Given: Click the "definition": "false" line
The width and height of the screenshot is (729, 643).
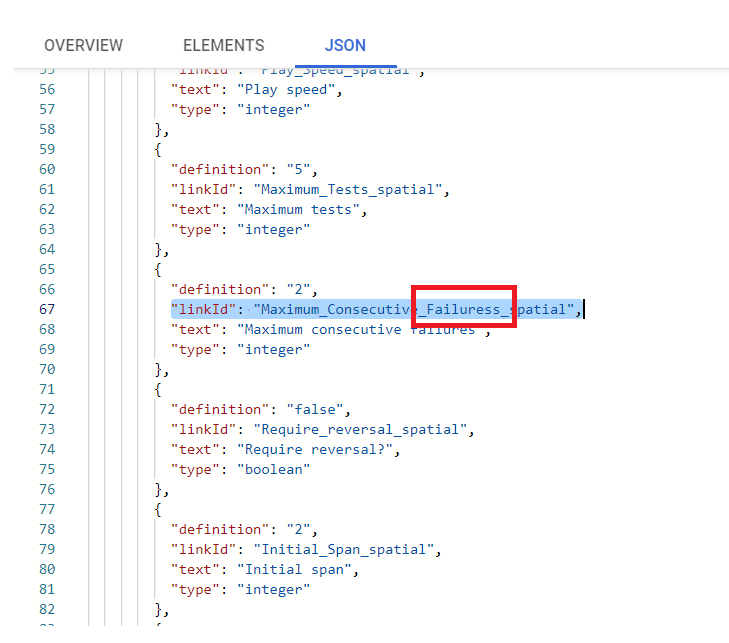Looking at the screenshot, I should [x=261, y=410].
